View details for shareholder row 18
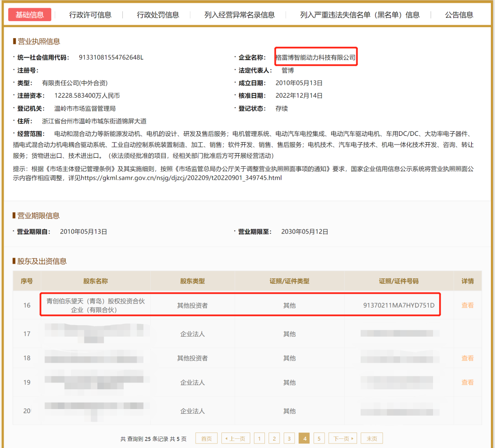This screenshot has height=448, width=495. click(467, 358)
